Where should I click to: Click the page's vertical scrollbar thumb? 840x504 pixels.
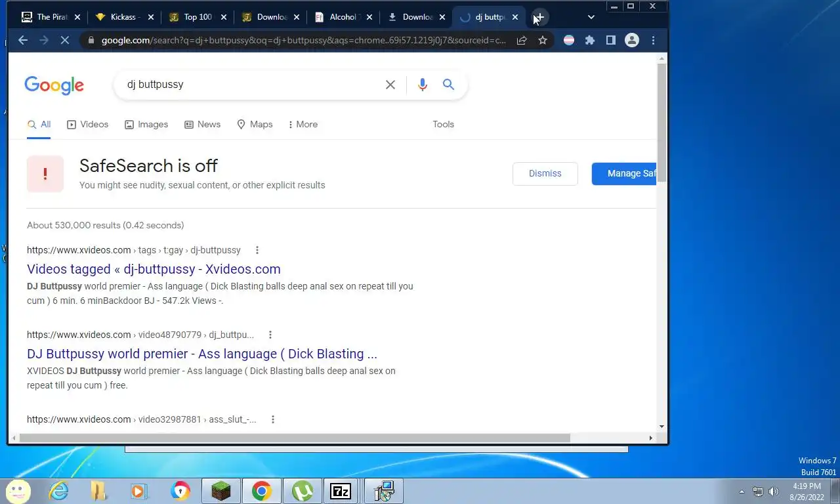pyautogui.click(x=661, y=123)
